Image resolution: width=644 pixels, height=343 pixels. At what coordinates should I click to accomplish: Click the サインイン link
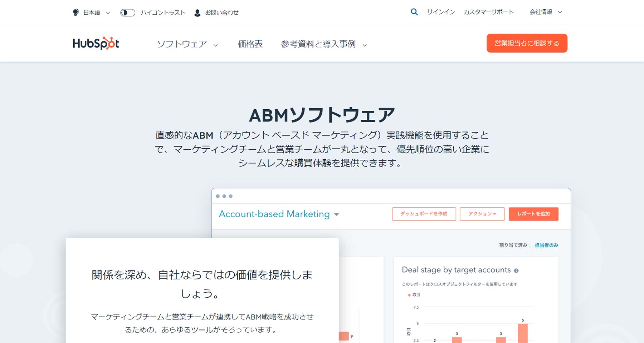440,12
